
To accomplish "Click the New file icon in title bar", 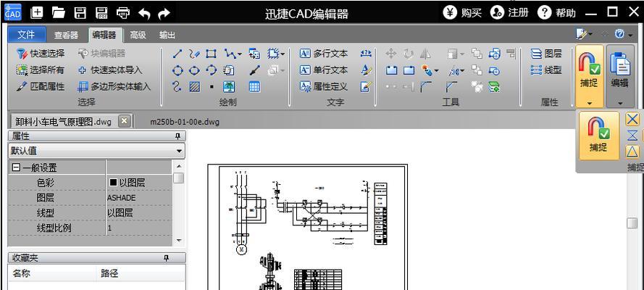I will 37,13.
